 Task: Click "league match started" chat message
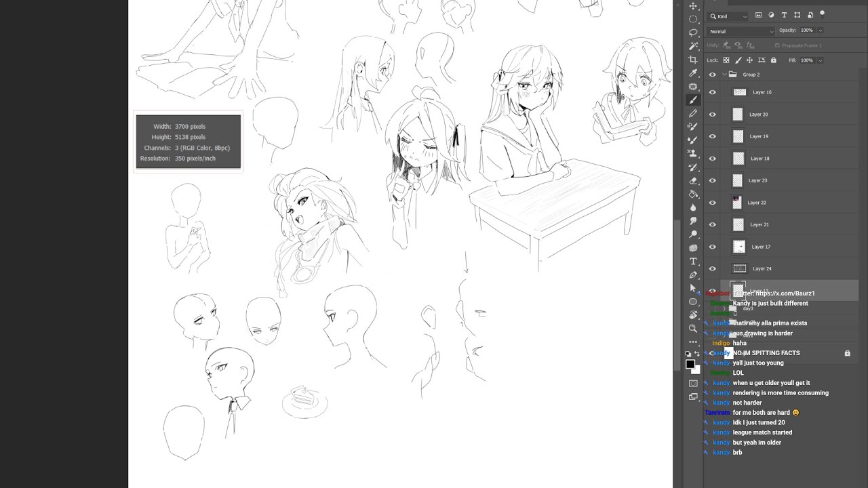tap(762, 432)
